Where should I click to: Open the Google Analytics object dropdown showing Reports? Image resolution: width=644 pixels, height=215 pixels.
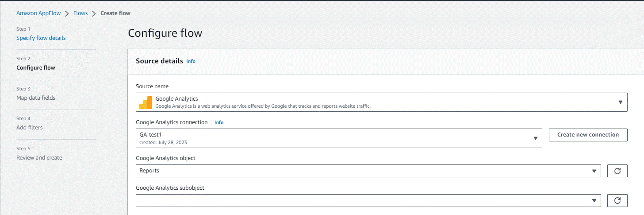tap(368, 171)
